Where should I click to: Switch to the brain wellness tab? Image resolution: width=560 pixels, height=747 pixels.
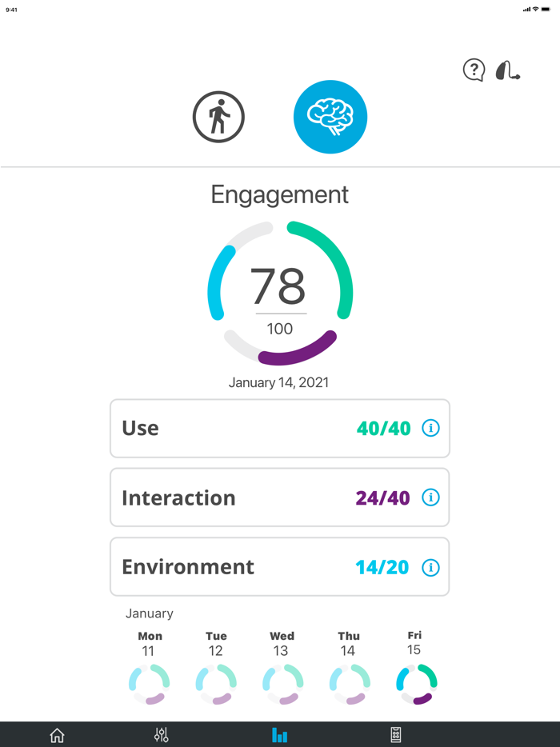click(x=330, y=116)
